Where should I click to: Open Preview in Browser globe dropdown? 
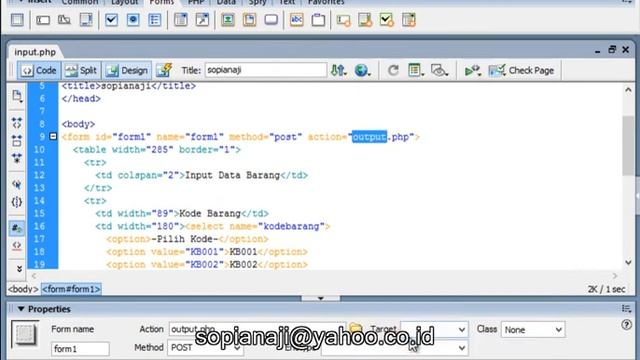[362, 70]
